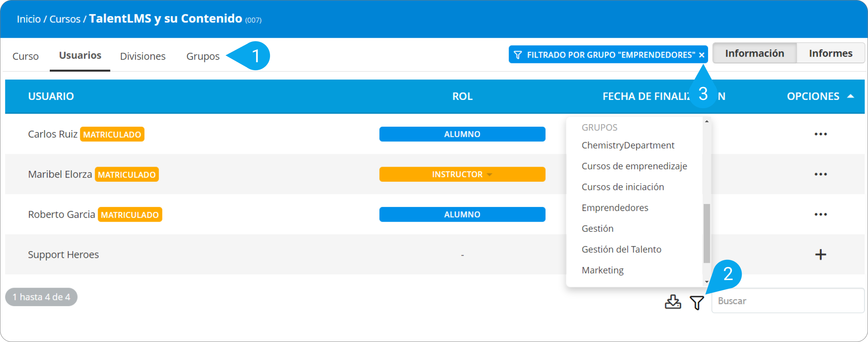868x342 pixels.
Task: Add Support Heroes with the plus icon
Action: tap(820, 255)
